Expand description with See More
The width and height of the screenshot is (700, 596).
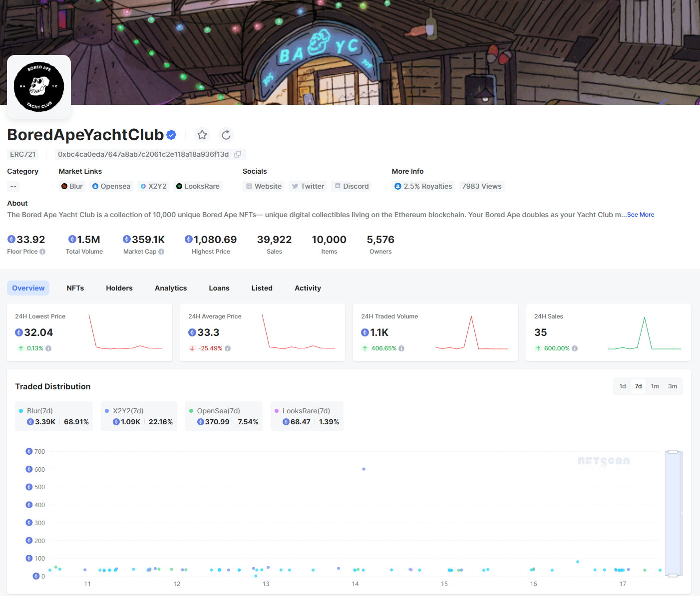pyautogui.click(x=641, y=215)
